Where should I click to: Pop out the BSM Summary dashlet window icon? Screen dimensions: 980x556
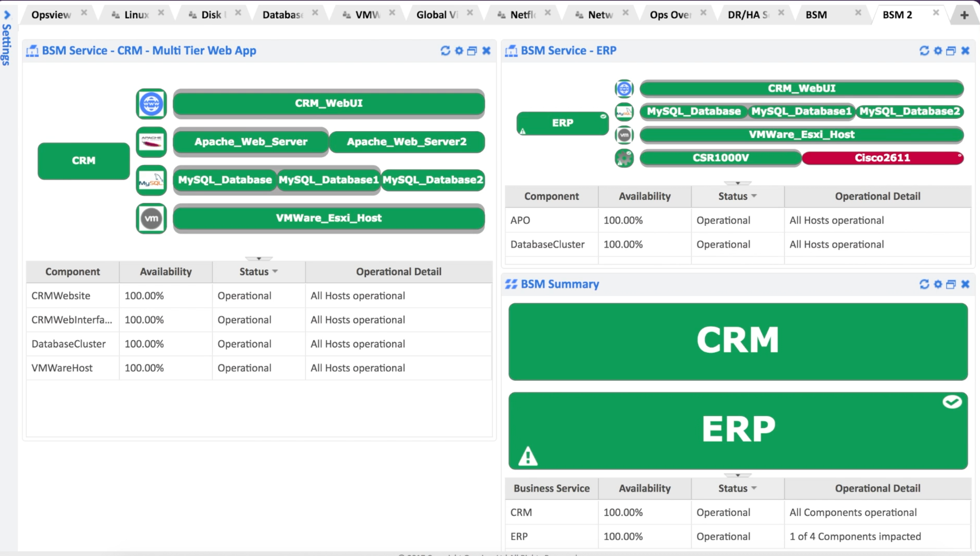[951, 284]
